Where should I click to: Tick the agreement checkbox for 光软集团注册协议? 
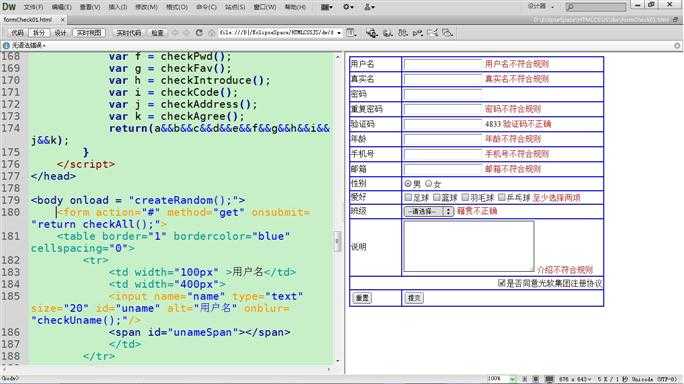(502, 283)
